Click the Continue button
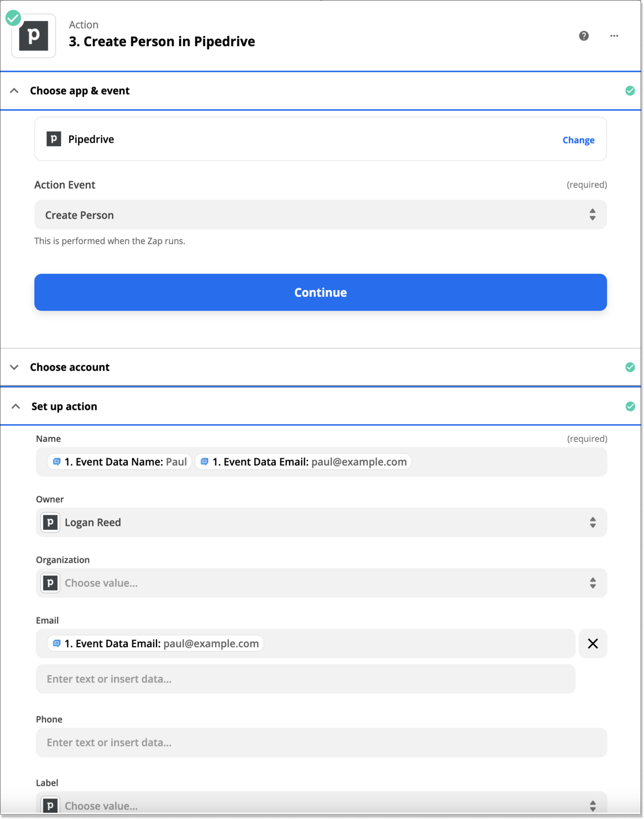This screenshot has height=819, width=644. [x=321, y=292]
